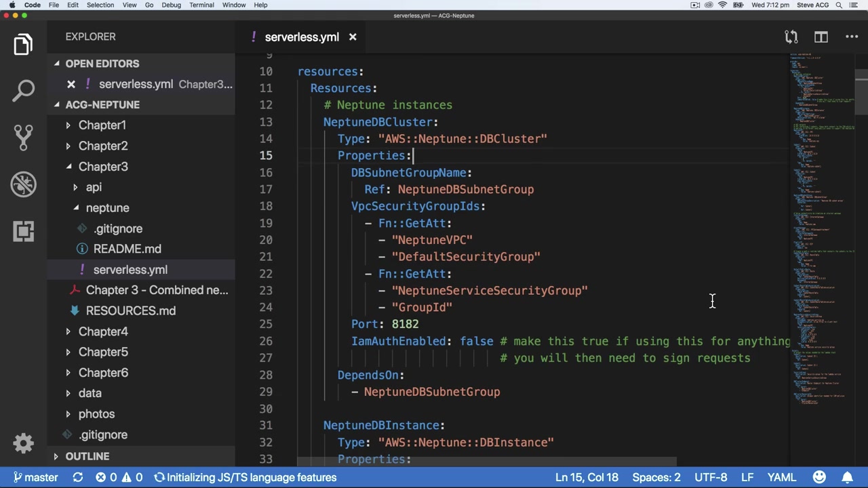
Task: Collapse the OPEN EDITORS section
Action: [102, 64]
